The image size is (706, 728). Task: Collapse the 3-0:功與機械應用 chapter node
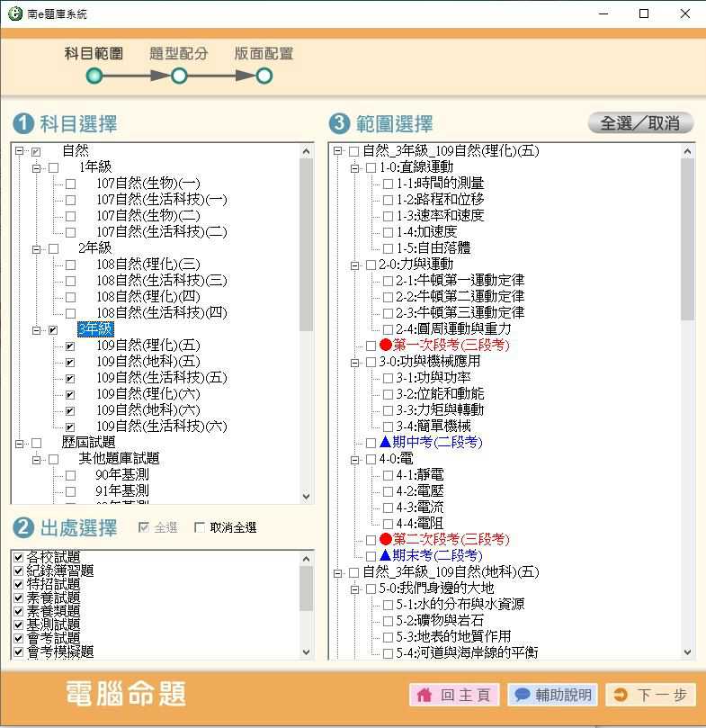(x=354, y=363)
